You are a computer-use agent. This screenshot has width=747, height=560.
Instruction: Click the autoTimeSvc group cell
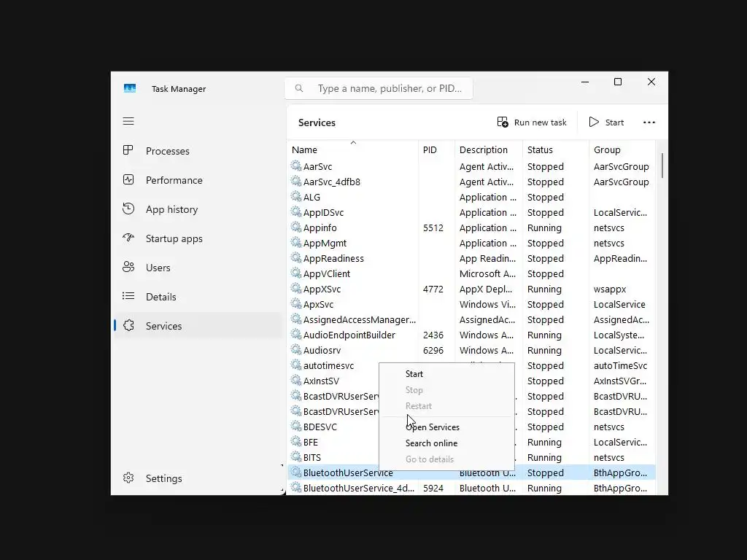click(x=620, y=365)
